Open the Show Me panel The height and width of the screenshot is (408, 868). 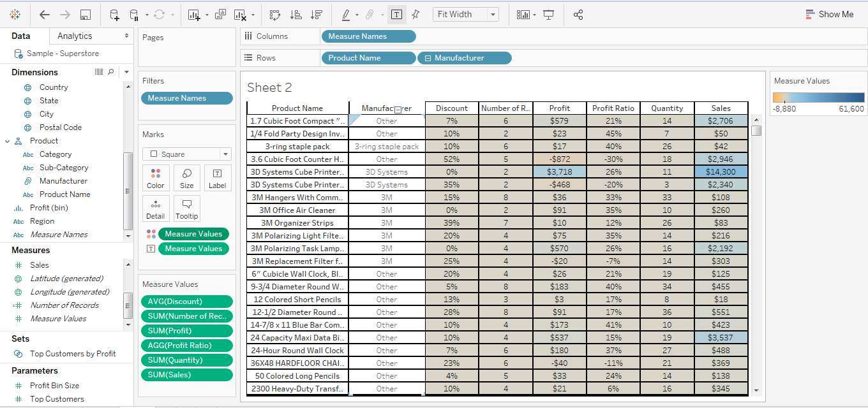pyautogui.click(x=830, y=14)
